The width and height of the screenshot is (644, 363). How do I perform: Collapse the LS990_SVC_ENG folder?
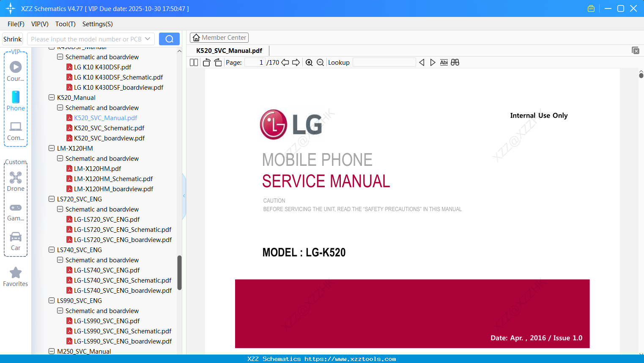click(51, 300)
